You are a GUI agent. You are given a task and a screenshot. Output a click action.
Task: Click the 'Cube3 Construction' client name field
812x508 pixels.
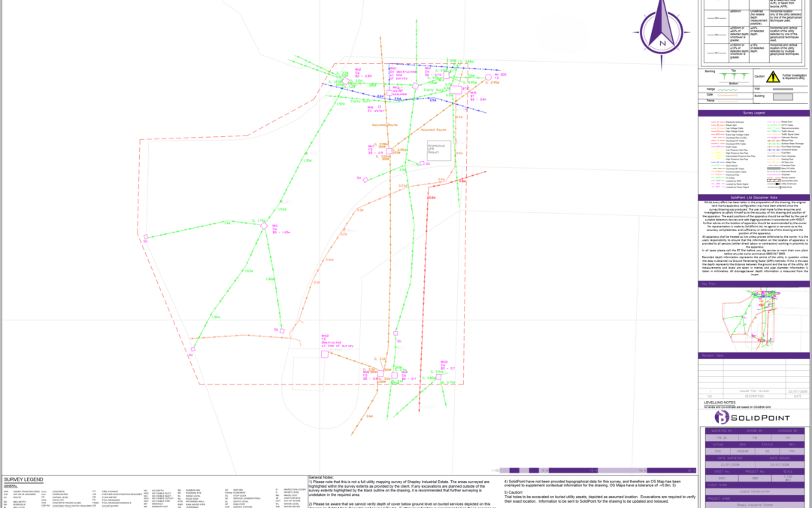(755, 491)
